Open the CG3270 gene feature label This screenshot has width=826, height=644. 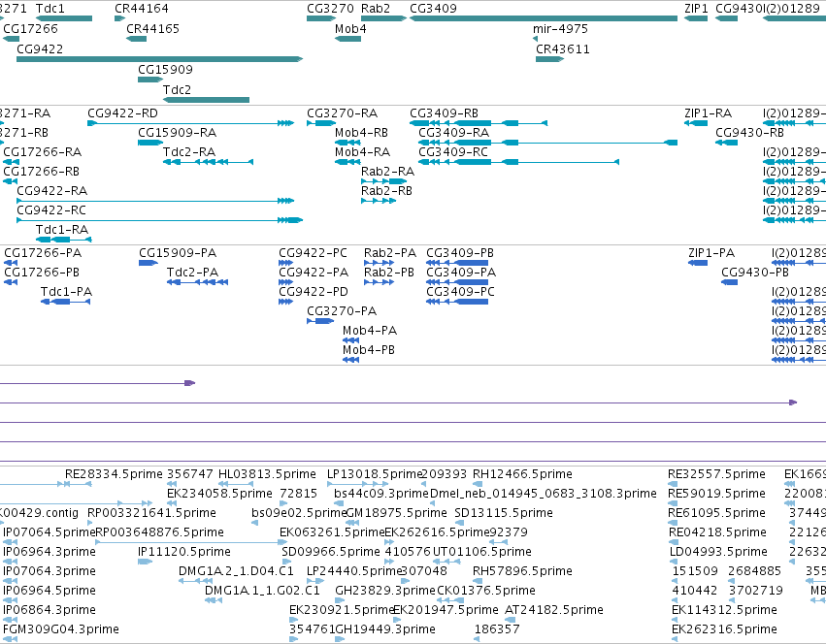[330, 9]
